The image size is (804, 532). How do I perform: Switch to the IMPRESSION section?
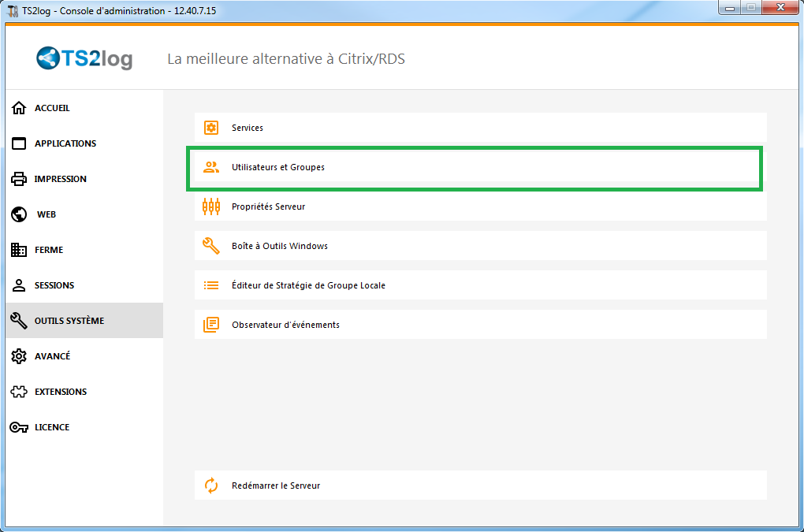click(x=84, y=179)
